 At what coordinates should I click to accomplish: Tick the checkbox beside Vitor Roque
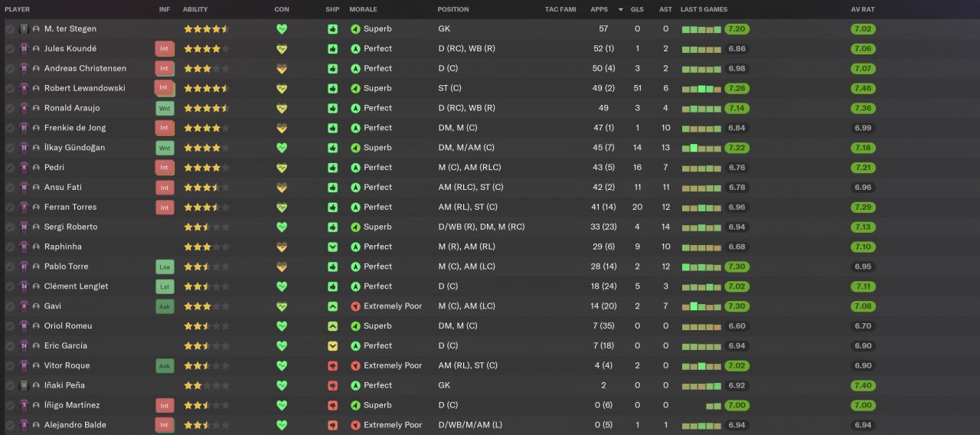tap(10, 365)
